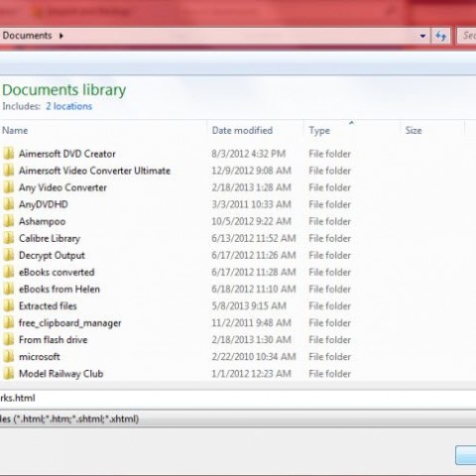Viewport: 476px width, 476px height.
Task: Select the AnyDVDHD folder name
Action: coord(44,204)
